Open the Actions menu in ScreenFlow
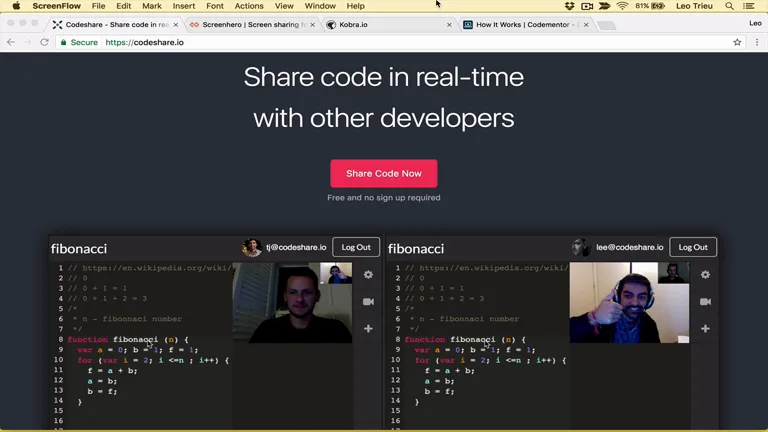Viewport: 768px width, 432px height. click(x=249, y=6)
